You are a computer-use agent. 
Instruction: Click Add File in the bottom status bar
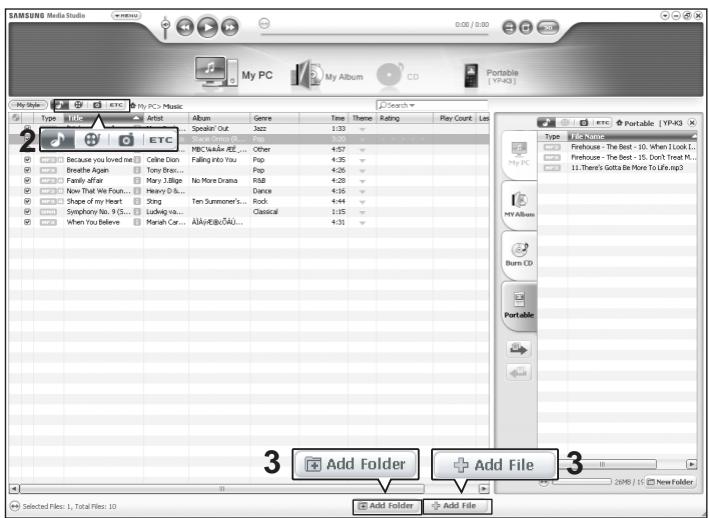[457, 506]
